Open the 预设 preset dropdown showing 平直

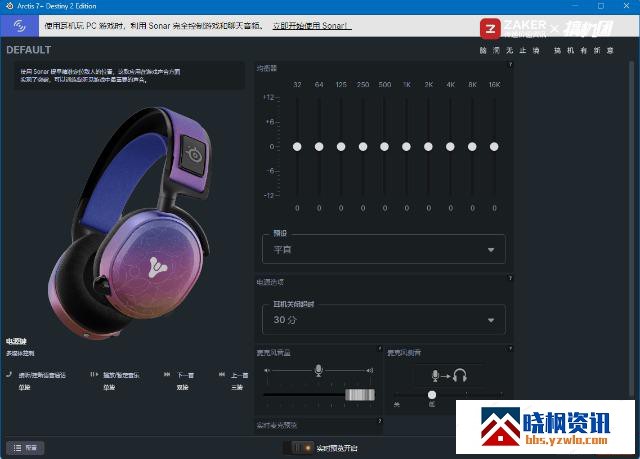point(384,249)
